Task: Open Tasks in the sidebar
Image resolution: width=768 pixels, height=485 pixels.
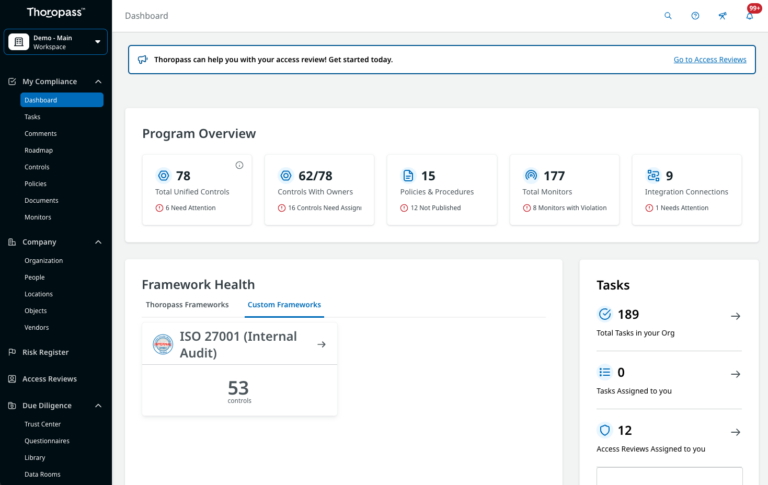Action: click(32, 117)
